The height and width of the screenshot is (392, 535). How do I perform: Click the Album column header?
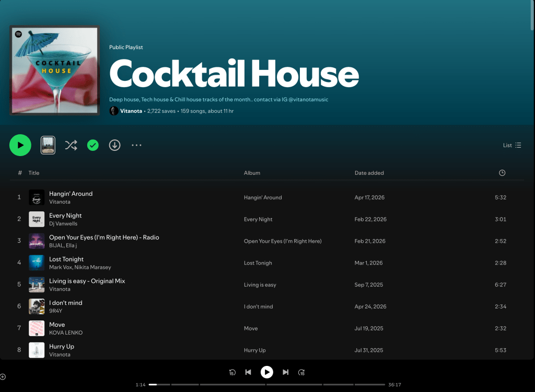252,173
